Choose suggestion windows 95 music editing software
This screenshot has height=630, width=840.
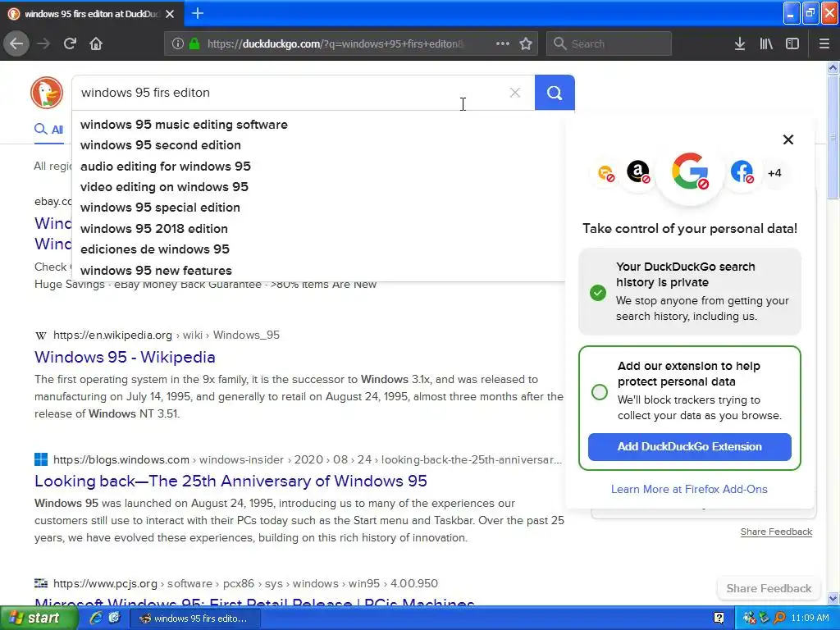tap(318, 125)
